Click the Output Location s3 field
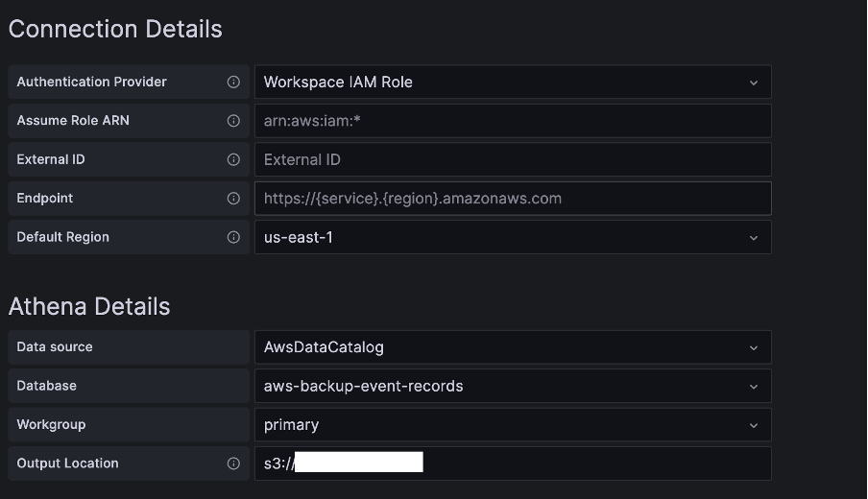Image resolution: width=868 pixels, height=499 pixels. click(x=513, y=463)
